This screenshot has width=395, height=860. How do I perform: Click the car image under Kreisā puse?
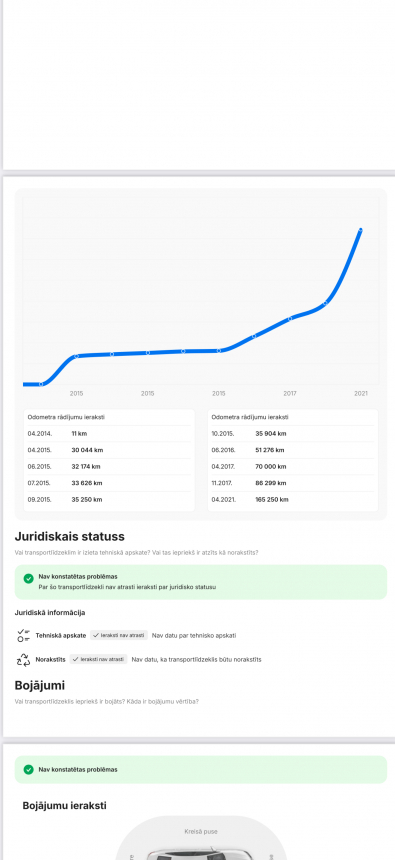pyautogui.click(x=201, y=853)
